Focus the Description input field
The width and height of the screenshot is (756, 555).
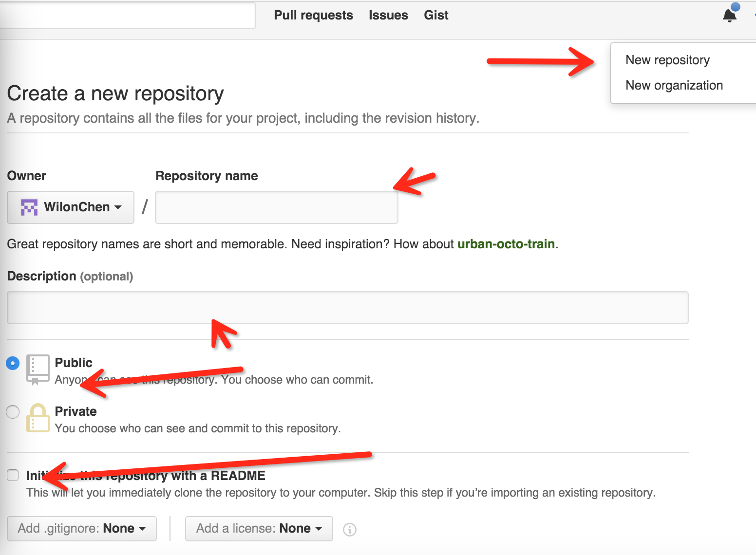[348, 308]
